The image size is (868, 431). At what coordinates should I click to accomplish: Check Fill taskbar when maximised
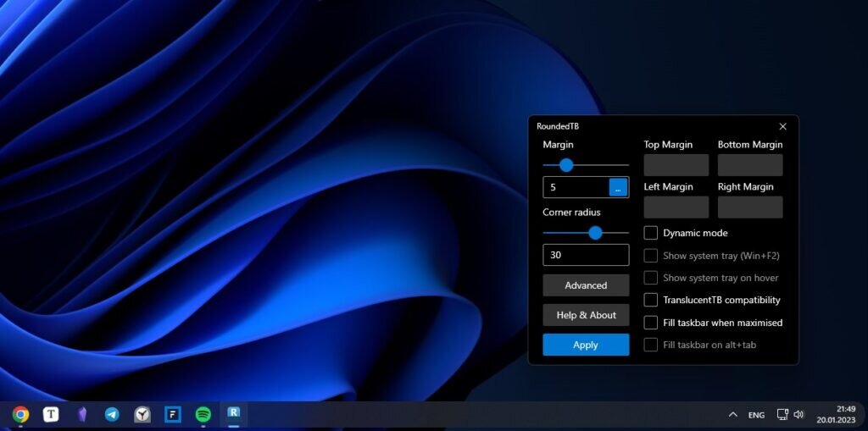point(650,323)
